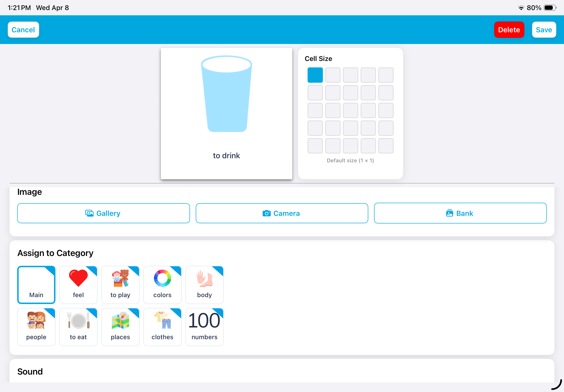This screenshot has height=392, width=564.
Task: Assign card to the clothes category
Action: pyautogui.click(x=162, y=327)
